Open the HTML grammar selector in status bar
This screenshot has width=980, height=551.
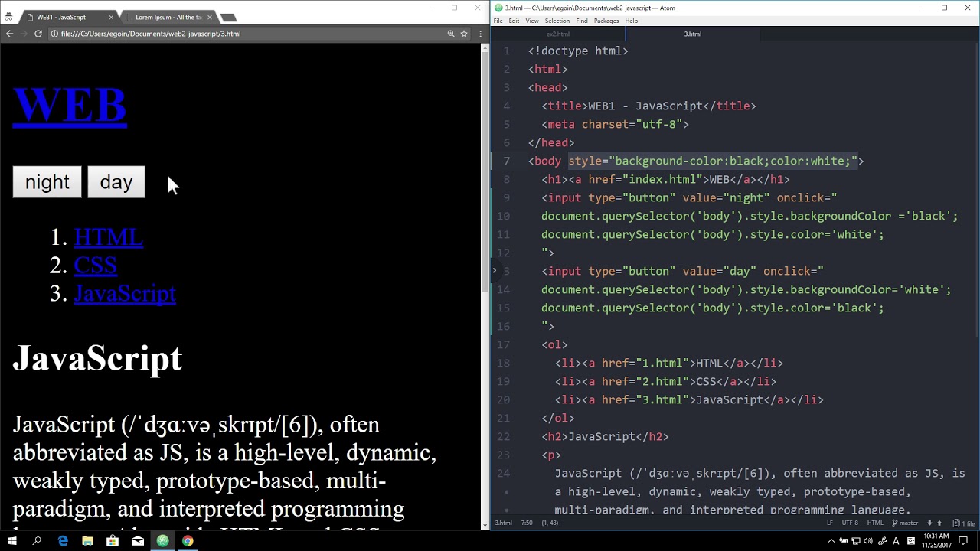tap(875, 523)
